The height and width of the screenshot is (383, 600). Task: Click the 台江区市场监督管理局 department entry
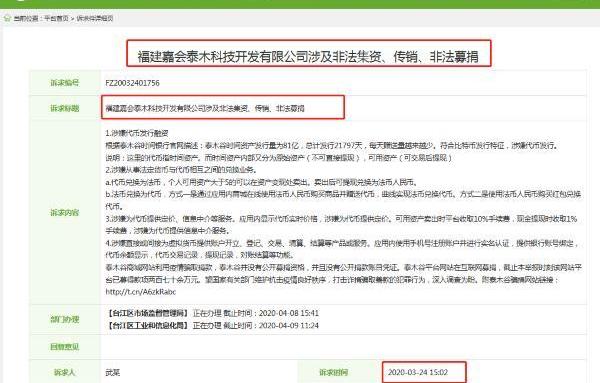(212, 313)
